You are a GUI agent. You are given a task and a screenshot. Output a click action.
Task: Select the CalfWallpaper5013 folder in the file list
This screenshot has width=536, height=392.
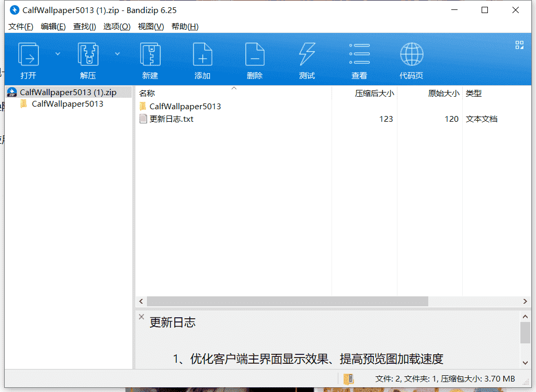click(185, 106)
